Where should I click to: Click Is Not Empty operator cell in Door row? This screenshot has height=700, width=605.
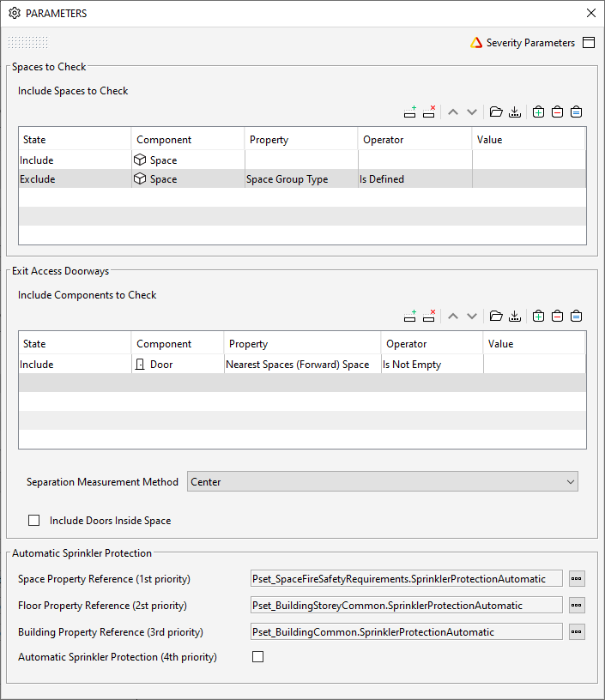[431, 365]
